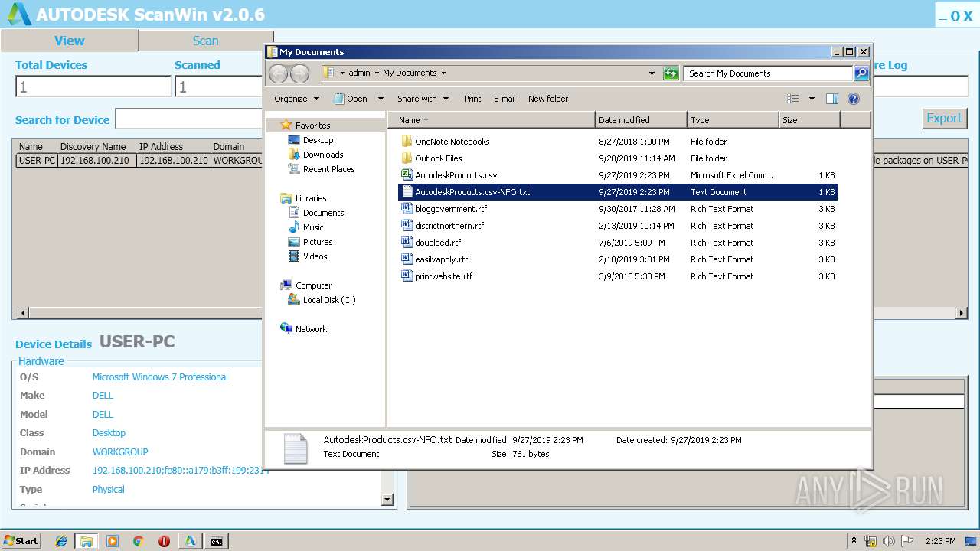Click Windows Explorer taskbar icon
Image resolution: width=980 pixels, height=551 pixels.
[x=86, y=541]
